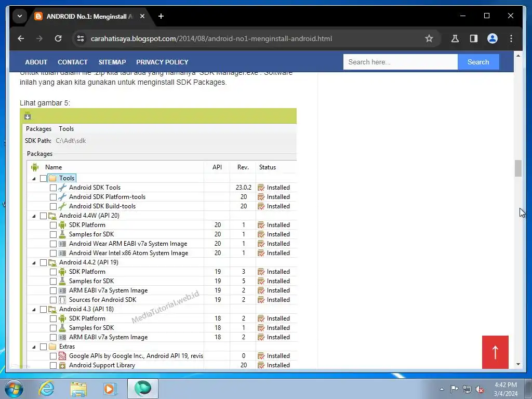532x399 pixels.
Task: Collapse the Extras folder triangle
Action: pyautogui.click(x=34, y=347)
